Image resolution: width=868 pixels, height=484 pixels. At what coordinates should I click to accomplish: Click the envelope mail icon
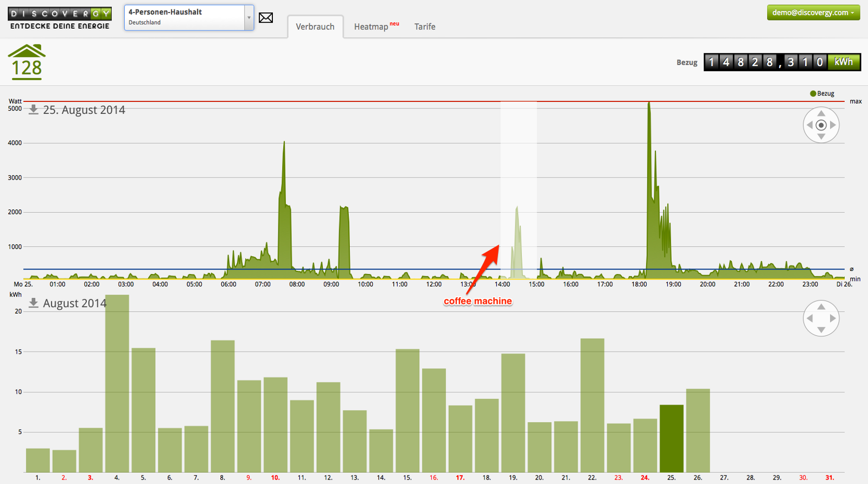click(266, 18)
